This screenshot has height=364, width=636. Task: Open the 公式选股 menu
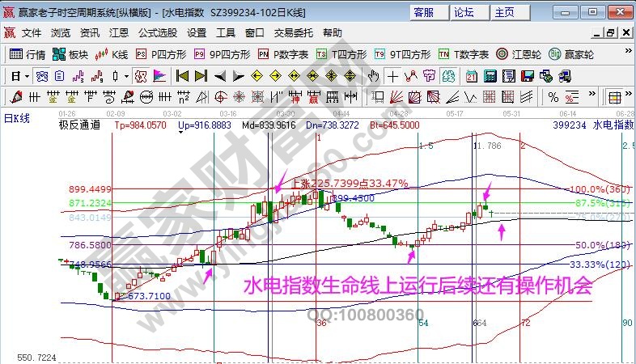pos(158,33)
